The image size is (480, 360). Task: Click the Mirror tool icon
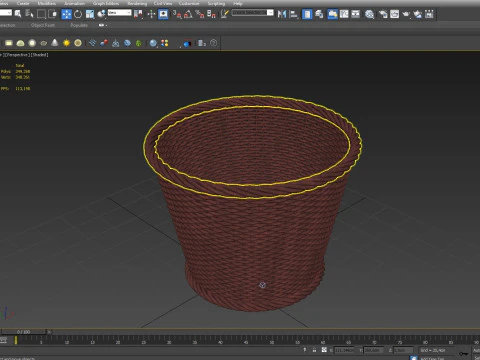pyautogui.click(x=282, y=14)
